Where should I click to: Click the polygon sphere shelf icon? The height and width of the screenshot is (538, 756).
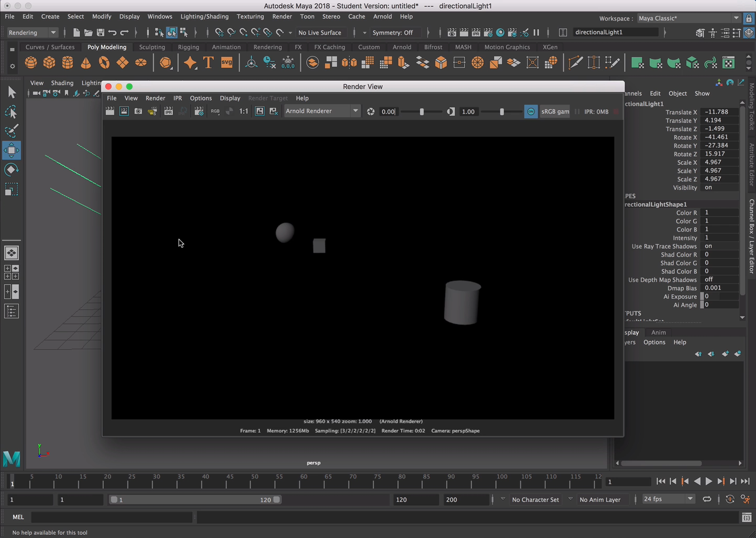[31, 63]
